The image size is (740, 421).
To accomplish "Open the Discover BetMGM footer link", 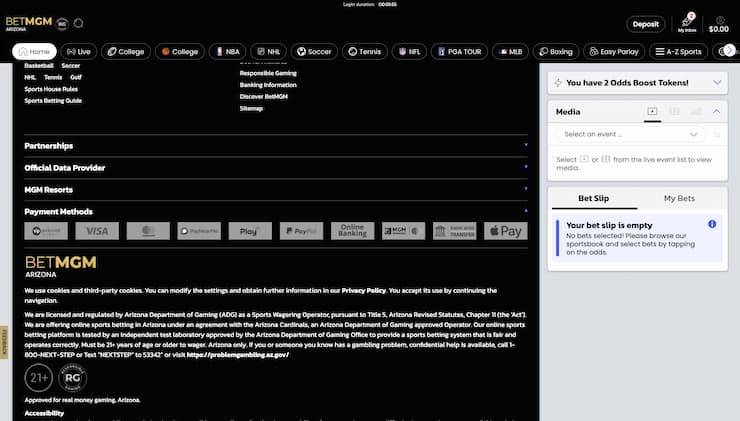I will click(x=263, y=96).
